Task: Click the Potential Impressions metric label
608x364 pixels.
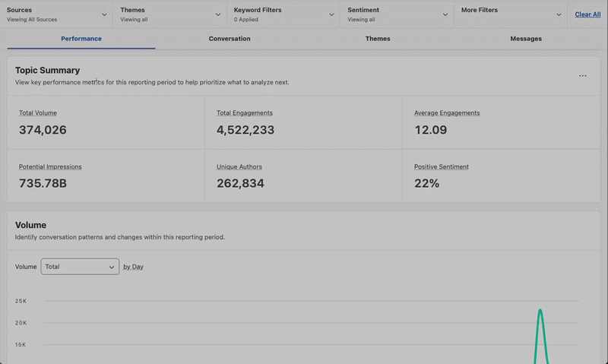Action: pos(50,166)
